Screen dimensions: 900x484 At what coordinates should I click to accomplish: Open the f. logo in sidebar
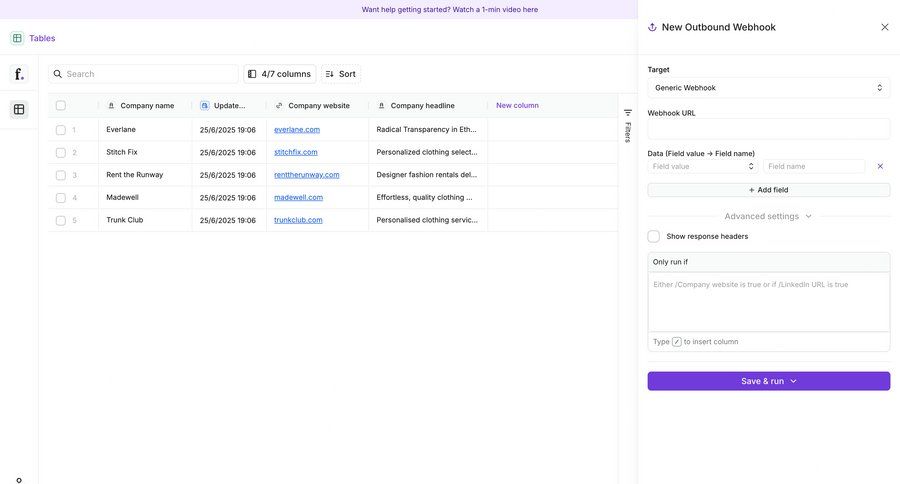pyautogui.click(x=19, y=73)
